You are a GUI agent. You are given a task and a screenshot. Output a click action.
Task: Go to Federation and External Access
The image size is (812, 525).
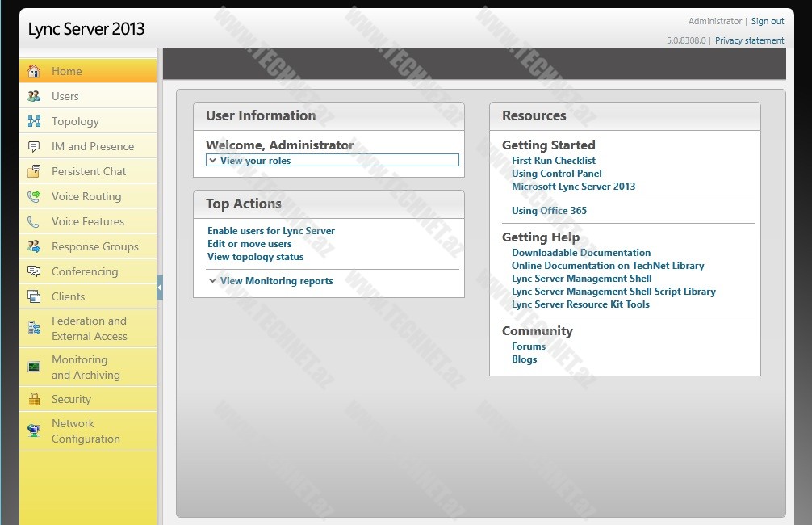89,328
